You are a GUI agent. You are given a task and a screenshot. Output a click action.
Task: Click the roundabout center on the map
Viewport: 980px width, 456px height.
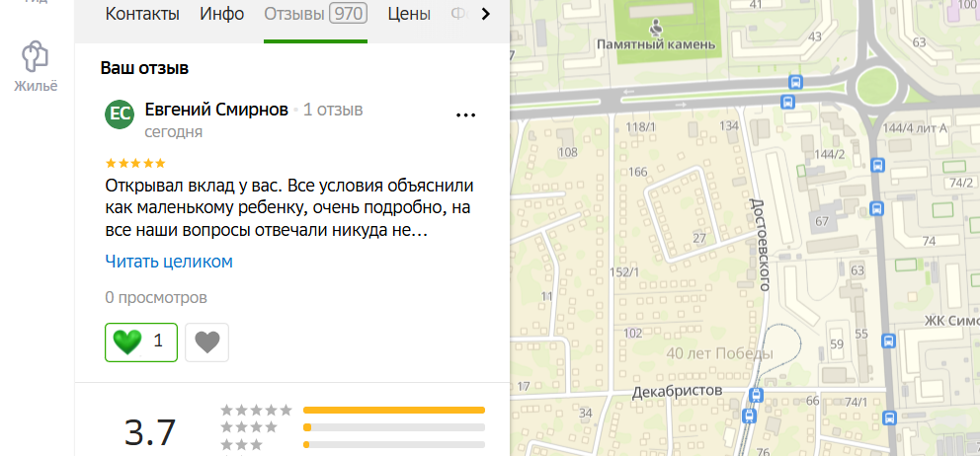pyautogui.click(x=877, y=86)
